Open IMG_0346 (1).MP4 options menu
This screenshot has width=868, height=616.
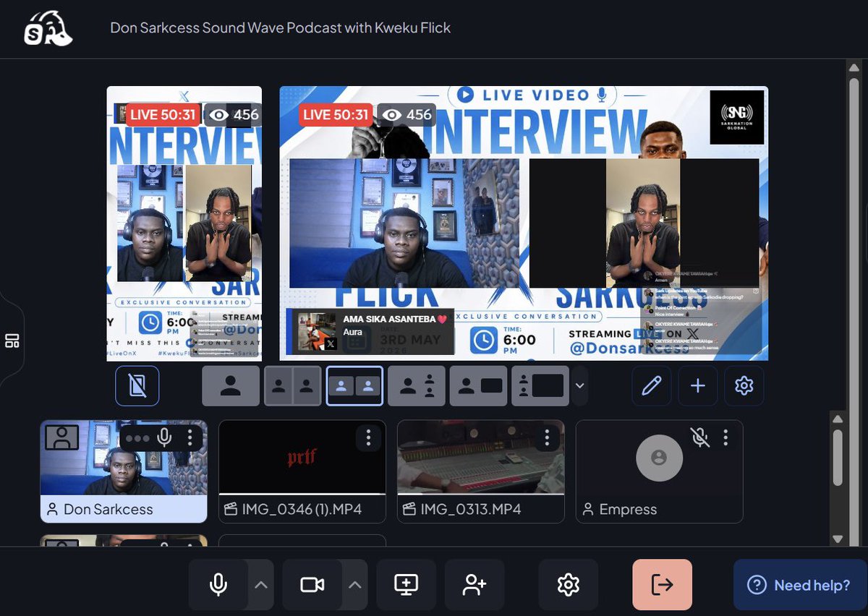369,437
